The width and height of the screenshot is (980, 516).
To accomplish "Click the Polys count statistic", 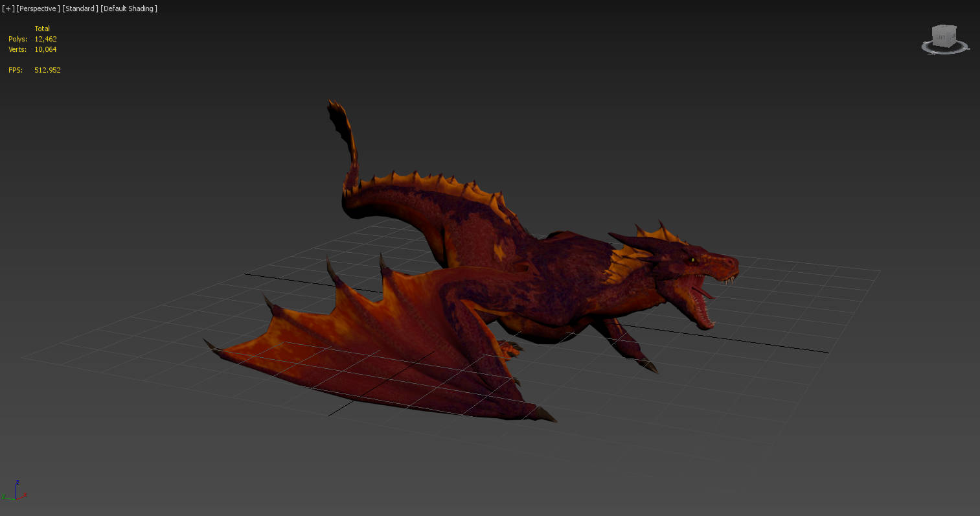I will pos(45,39).
